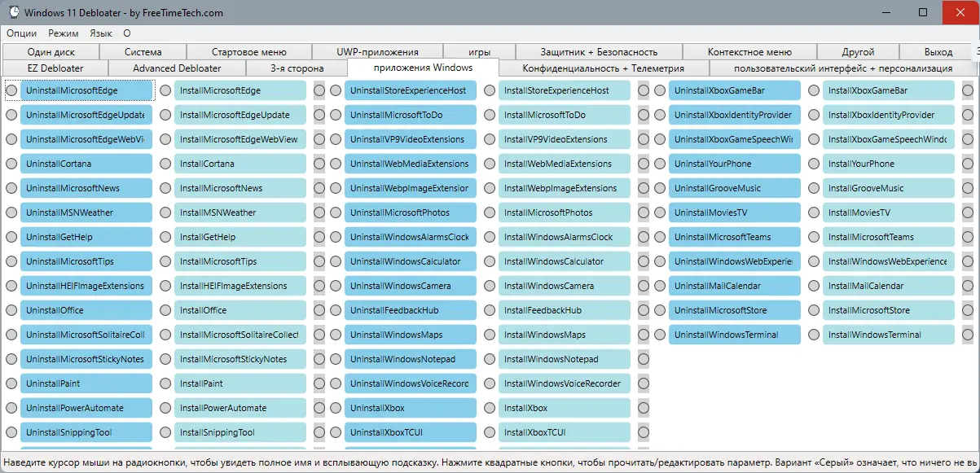Viewport: 980px width, 473px height.
Task: Choose the UninstallCortana radio button
Action: click(x=11, y=164)
